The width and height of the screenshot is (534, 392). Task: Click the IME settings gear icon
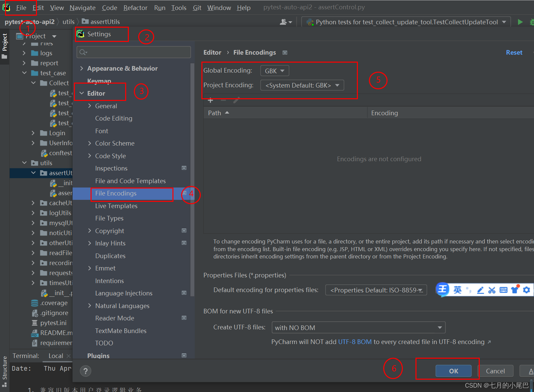[x=526, y=290]
